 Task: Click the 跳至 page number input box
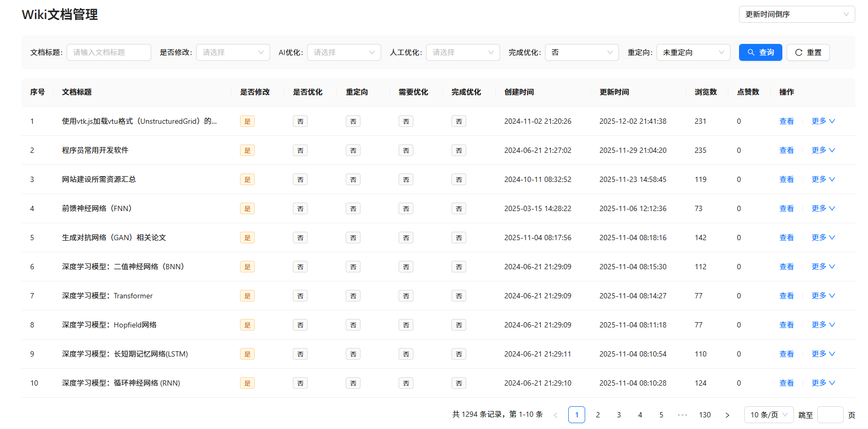tap(830, 415)
